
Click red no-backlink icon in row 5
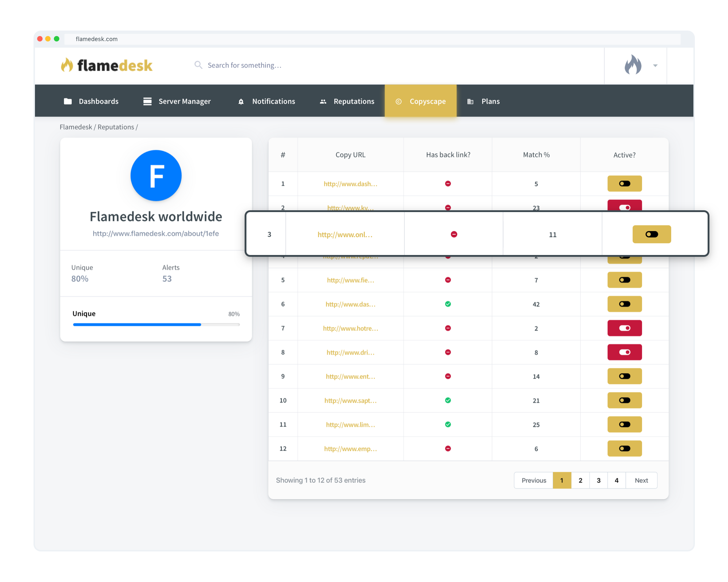[448, 280]
